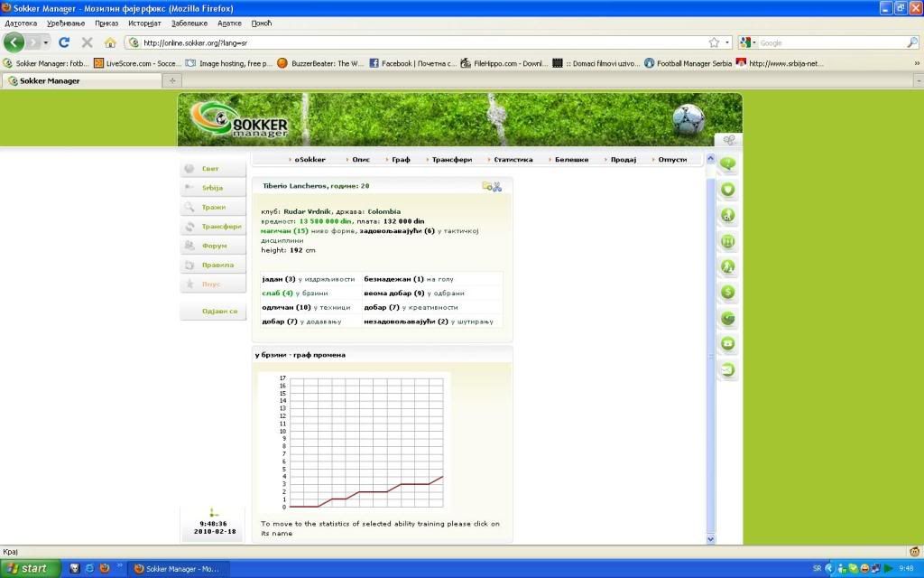The image size is (924, 578).
Task: Open the Свет sidebar button
Action: tap(213, 169)
